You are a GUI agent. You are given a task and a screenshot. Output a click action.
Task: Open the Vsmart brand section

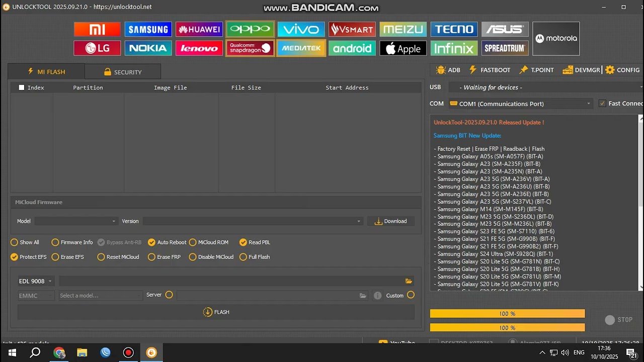point(352,29)
